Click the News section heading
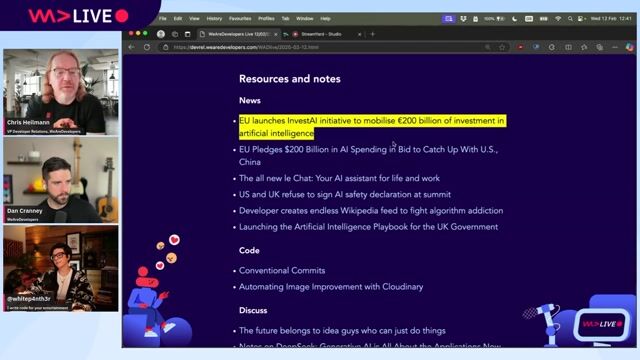640x360 pixels. coord(250,100)
